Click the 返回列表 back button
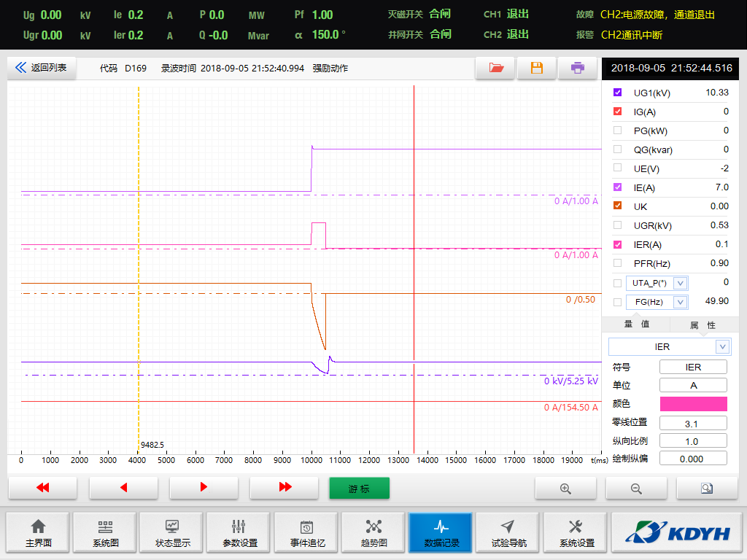Screen dimensions: 747x560 point(42,68)
